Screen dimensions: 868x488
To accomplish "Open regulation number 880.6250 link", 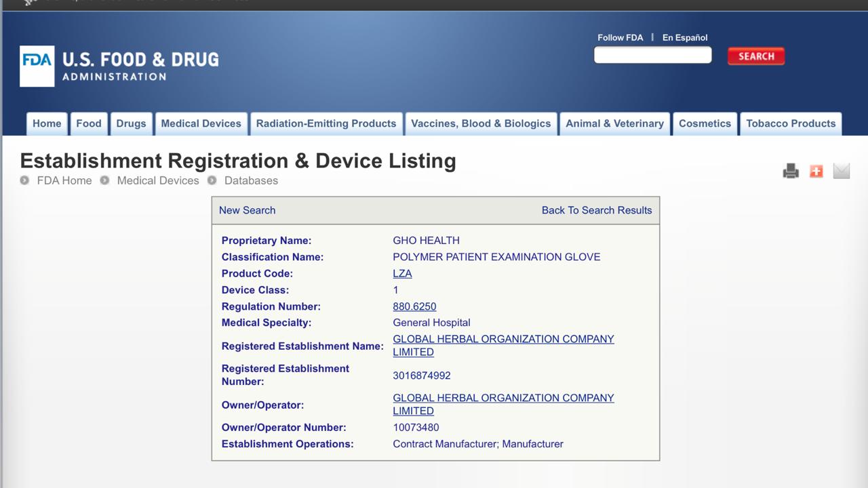I will click(x=414, y=306).
